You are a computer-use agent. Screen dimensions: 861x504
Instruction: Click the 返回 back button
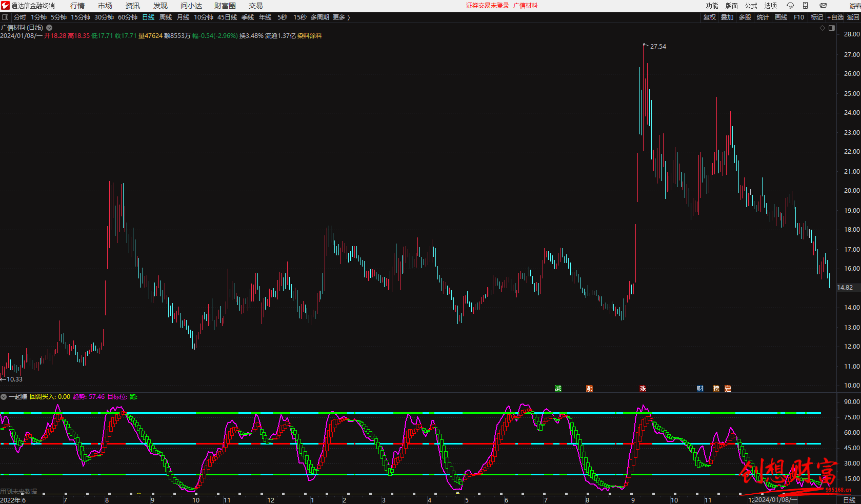click(853, 17)
